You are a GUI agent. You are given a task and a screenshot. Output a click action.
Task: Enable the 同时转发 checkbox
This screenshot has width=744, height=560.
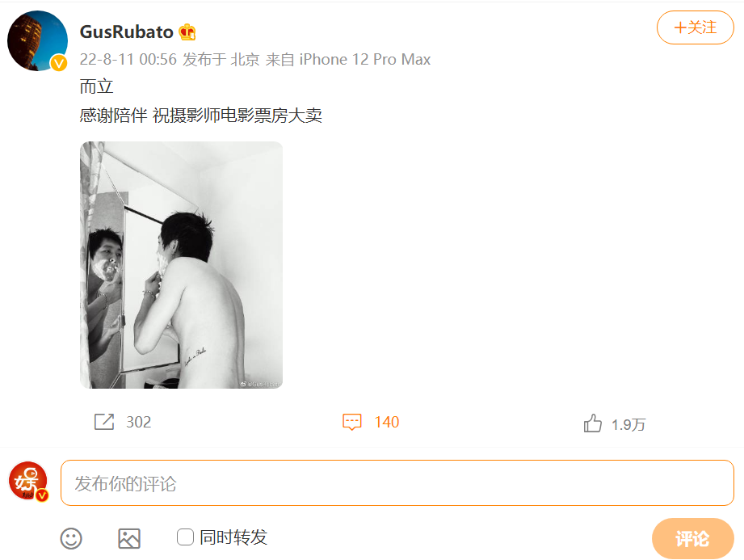185,537
